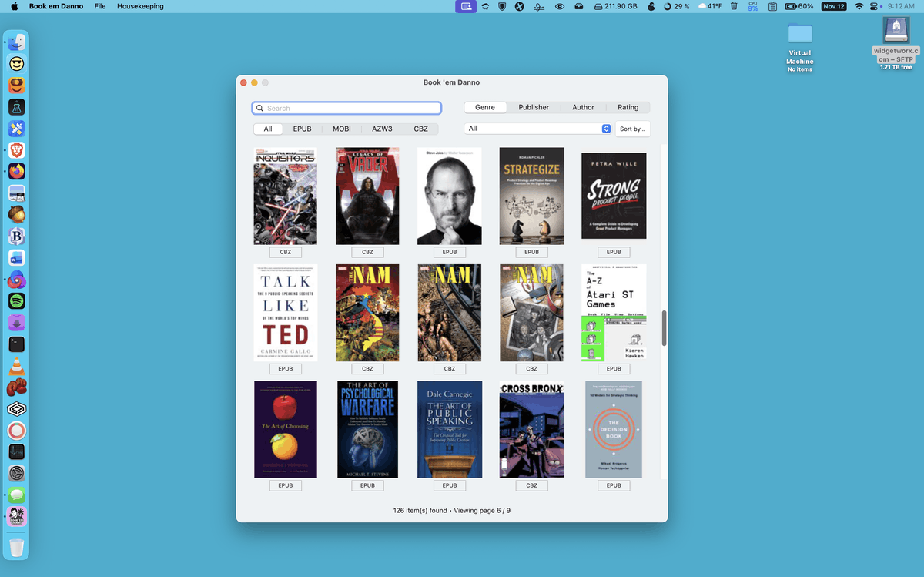924x577 pixels.
Task: Expand the genre 'All' dropdown
Action: click(537, 129)
